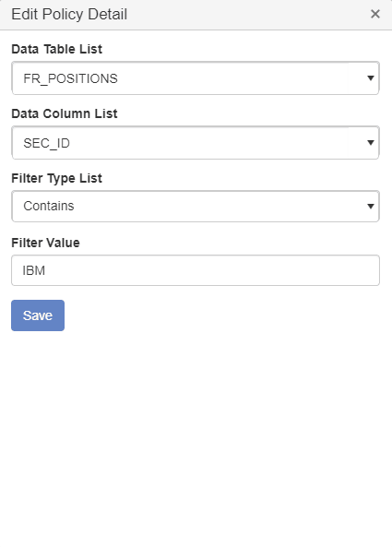Open the Filter Type List dropdown arrow
This screenshot has height=547, width=392.
[x=371, y=207]
